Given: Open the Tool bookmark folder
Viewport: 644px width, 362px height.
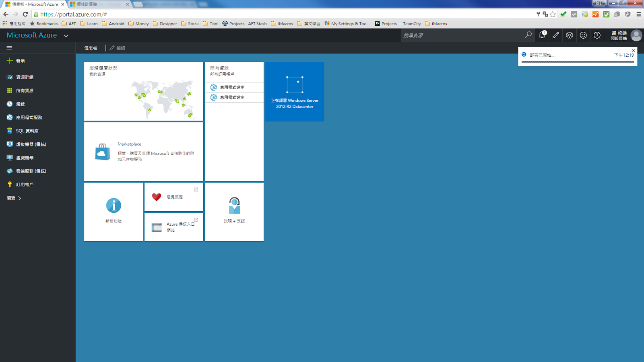Looking at the screenshot, I should pyautogui.click(x=211, y=24).
